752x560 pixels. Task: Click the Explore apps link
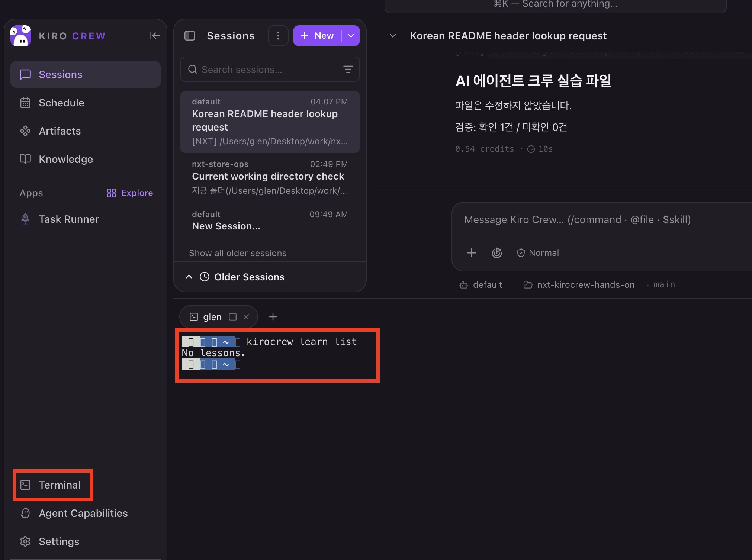point(130,193)
